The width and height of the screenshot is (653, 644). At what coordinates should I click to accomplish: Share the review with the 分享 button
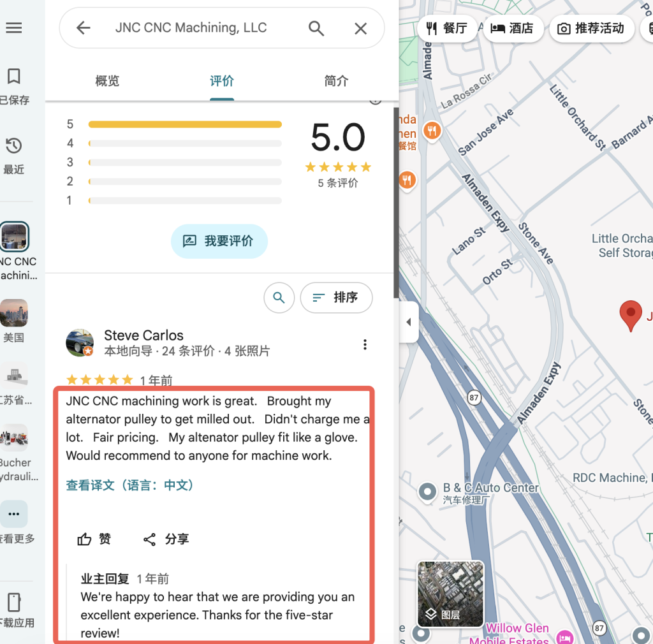(x=166, y=539)
